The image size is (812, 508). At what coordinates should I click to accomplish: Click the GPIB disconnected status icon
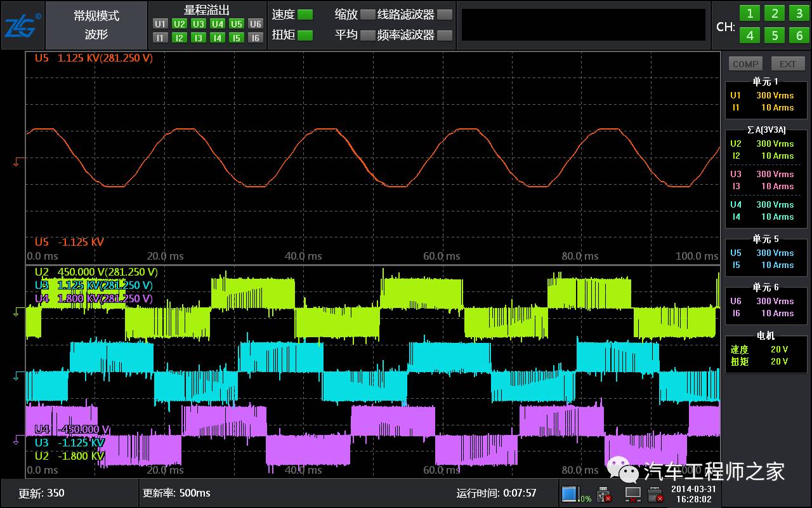point(655,493)
